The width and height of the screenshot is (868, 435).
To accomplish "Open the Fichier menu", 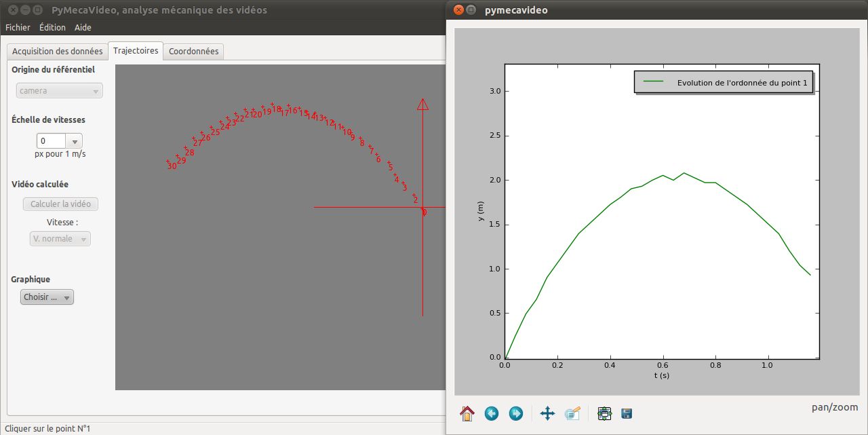I will [x=18, y=28].
